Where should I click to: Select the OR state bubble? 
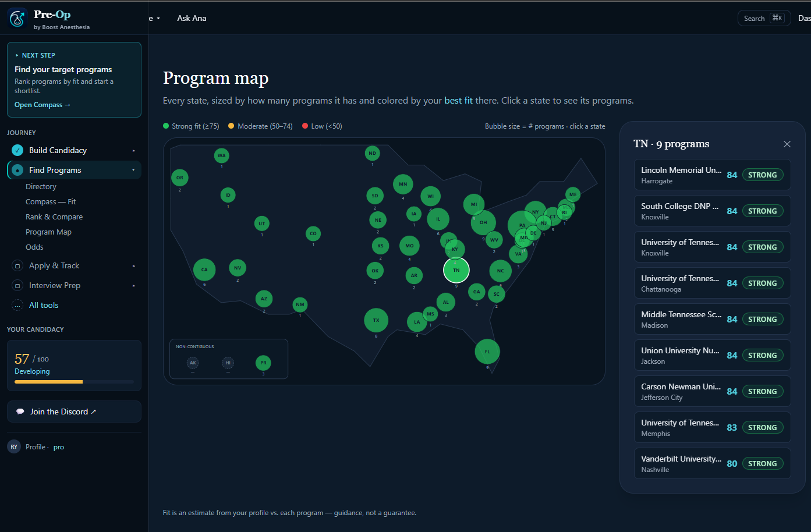[x=180, y=178]
